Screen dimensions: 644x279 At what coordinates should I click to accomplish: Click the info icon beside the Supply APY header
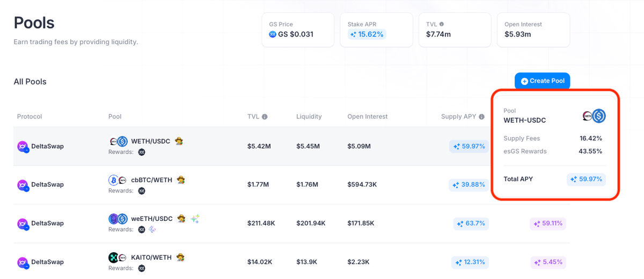[481, 117]
